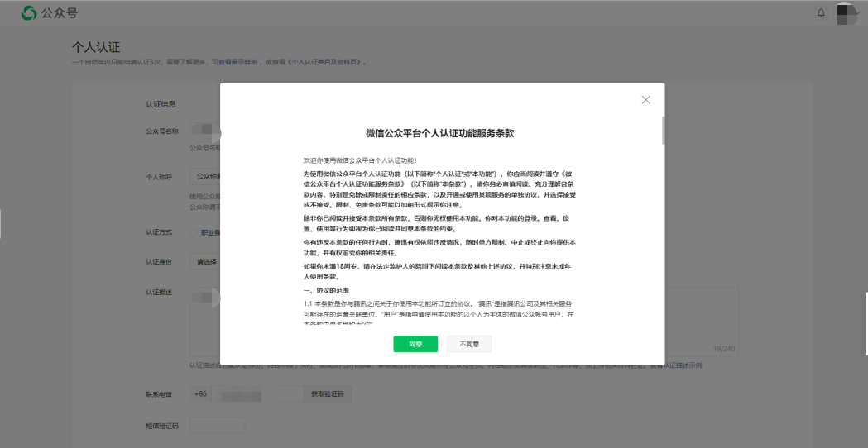Open the notification bell icon
Viewport: 868px width, 448px height.
[x=821, y=12]
